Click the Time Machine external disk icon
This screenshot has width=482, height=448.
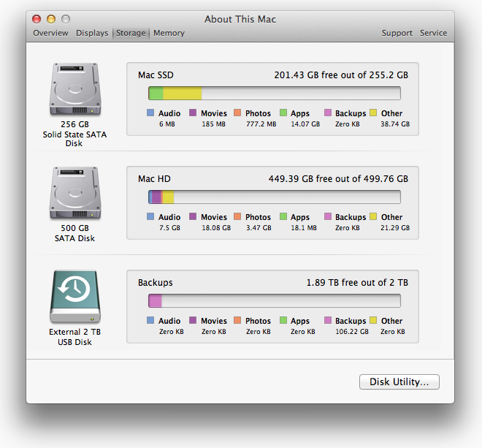pos(75,297)
